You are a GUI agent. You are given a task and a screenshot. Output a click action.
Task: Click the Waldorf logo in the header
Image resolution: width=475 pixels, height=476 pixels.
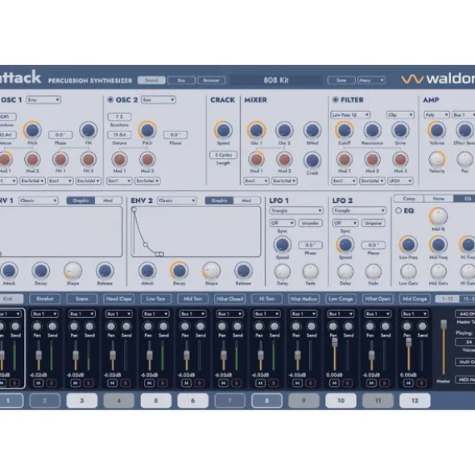pos(438,79)
